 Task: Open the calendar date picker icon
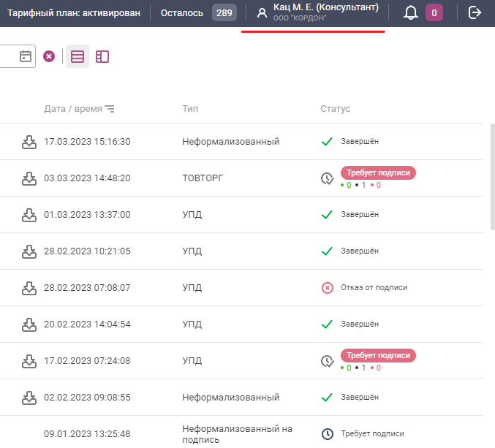(26, 56)
